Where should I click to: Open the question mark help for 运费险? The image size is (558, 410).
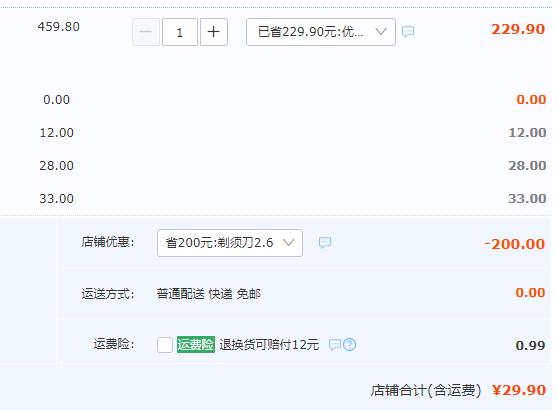tap(349, 345)
